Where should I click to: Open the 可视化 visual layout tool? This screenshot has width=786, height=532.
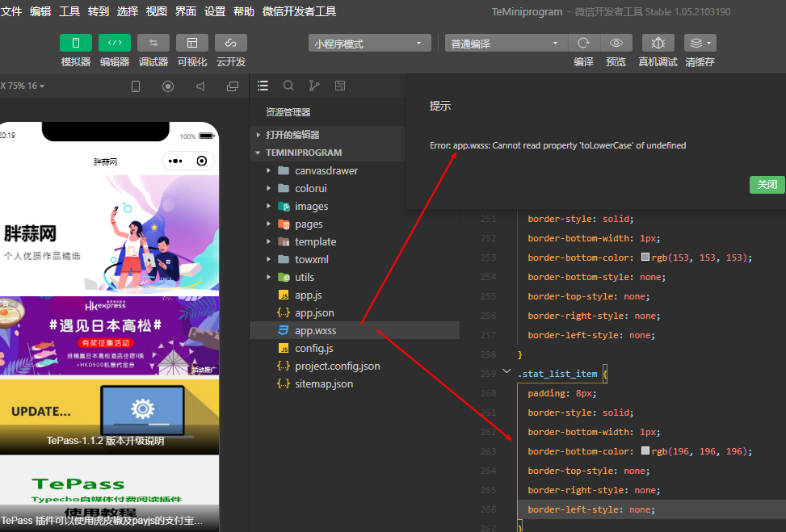click(192, 43)
